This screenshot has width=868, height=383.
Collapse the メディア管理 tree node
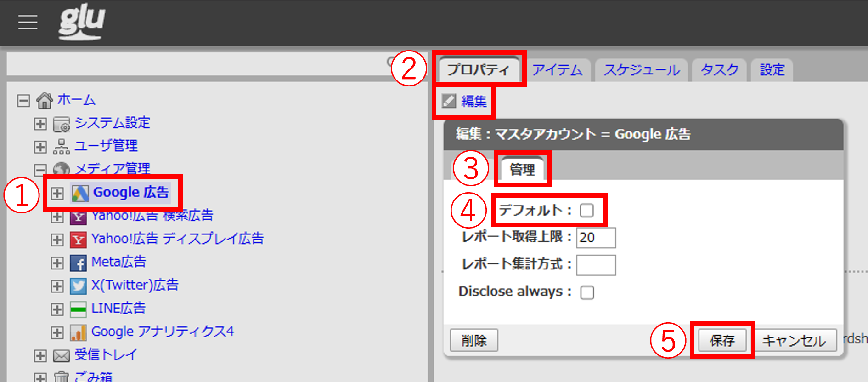pyautogui.click(x=40, y=170)
